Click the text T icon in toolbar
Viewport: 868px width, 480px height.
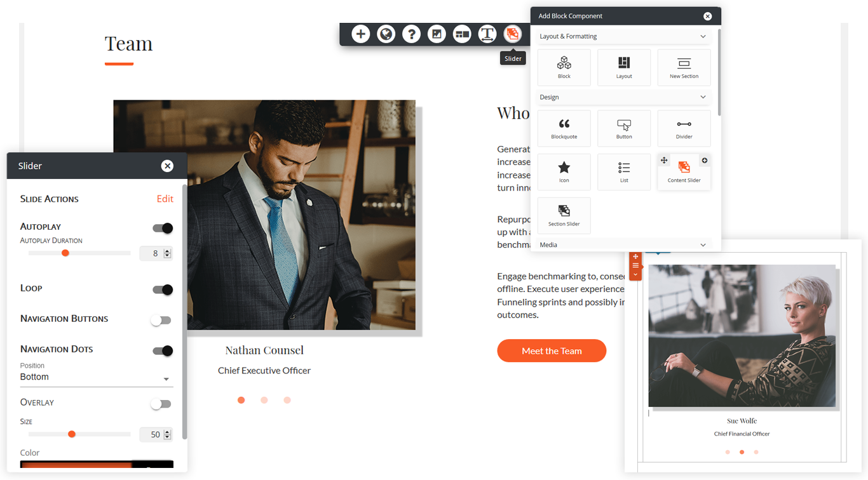pos(487,34)
